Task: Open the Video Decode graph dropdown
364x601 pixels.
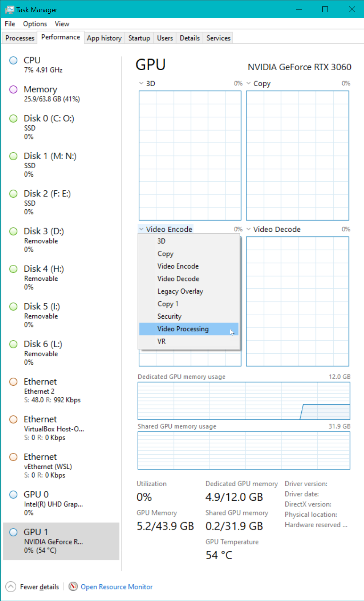Action: pos(249,229)
